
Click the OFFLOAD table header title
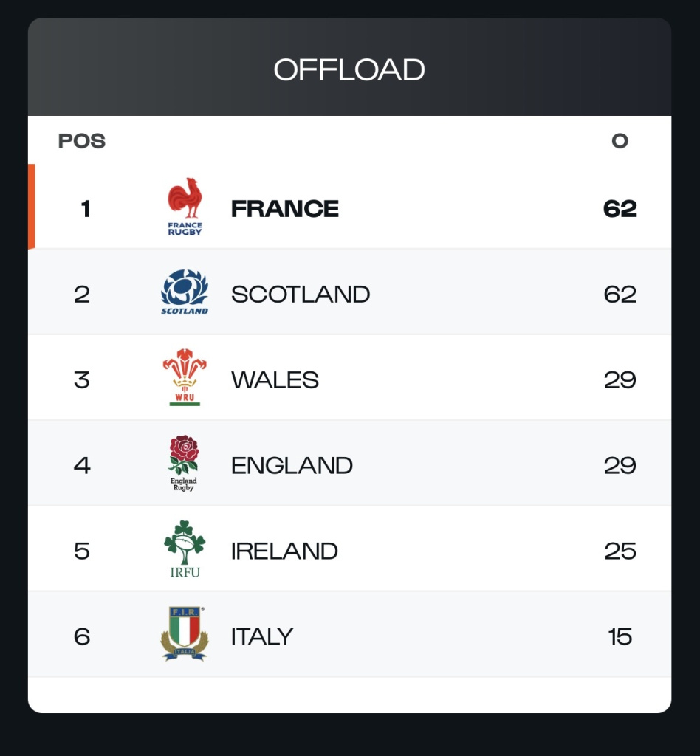(349, 69)
